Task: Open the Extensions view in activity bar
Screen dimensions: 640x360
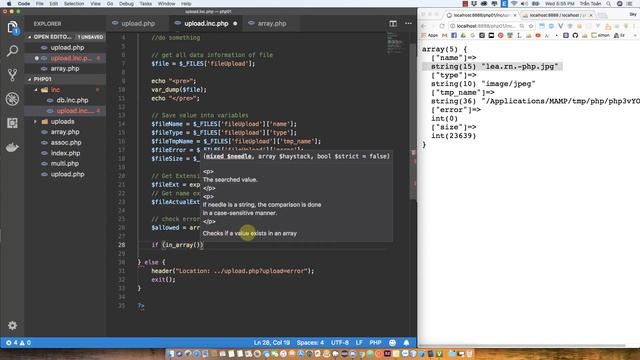Action: (12, 123)
